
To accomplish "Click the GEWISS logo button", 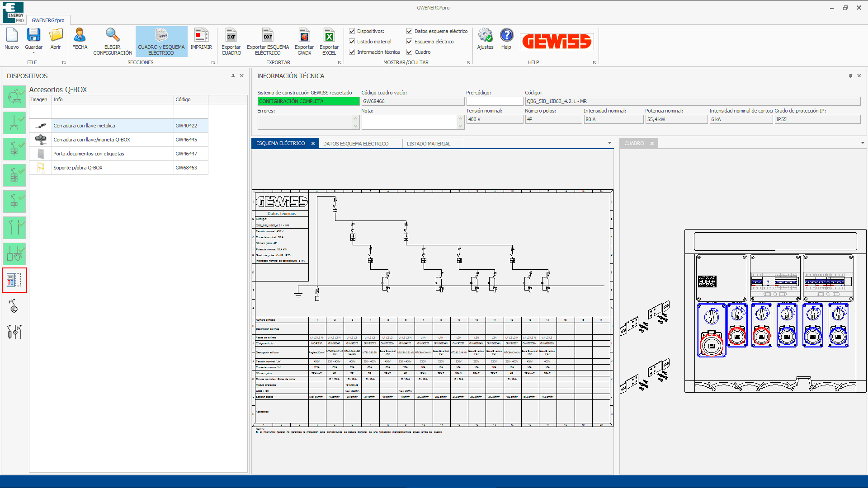I will click(x=557, y=42).
